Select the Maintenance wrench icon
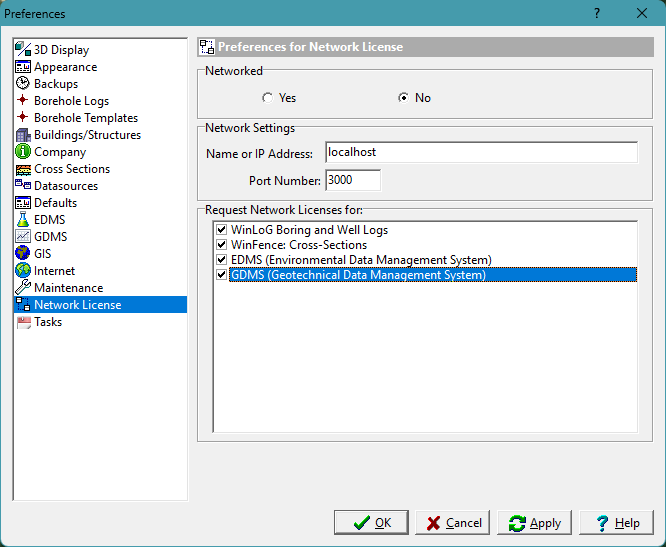 pos(23,288)
